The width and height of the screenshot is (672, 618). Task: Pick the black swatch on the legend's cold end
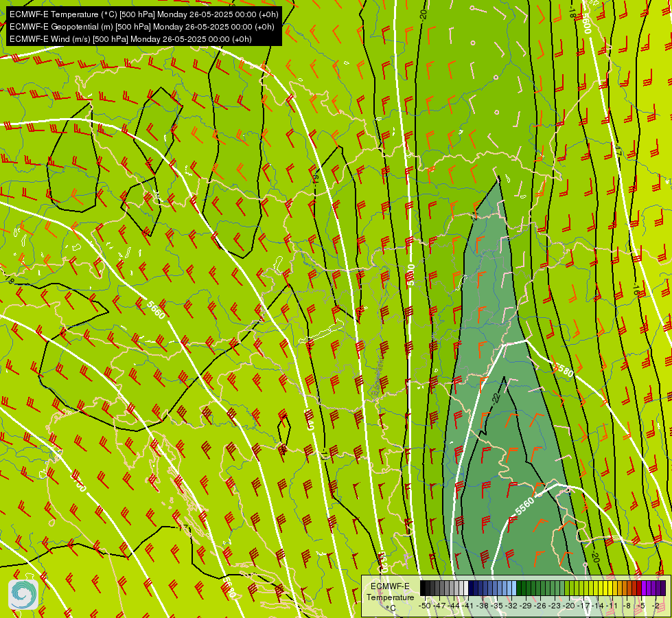pos(423,588)
